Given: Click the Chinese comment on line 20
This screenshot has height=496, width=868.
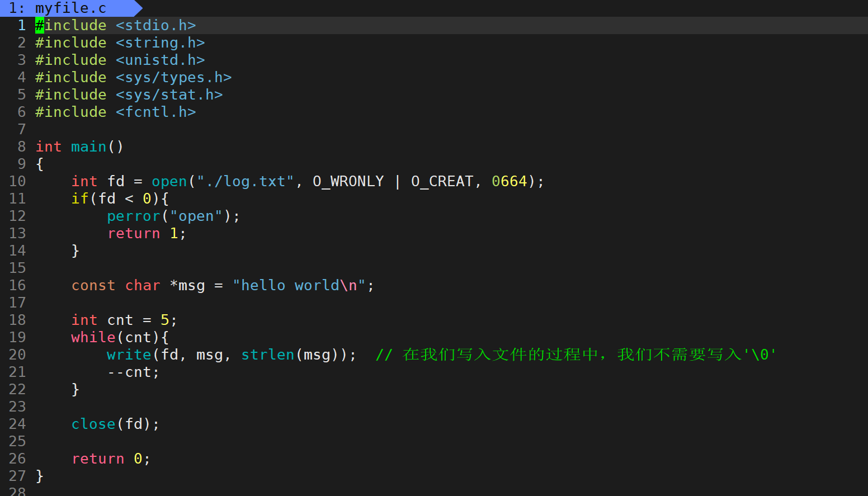Looking at the screenshot, I should click(576, 355).
